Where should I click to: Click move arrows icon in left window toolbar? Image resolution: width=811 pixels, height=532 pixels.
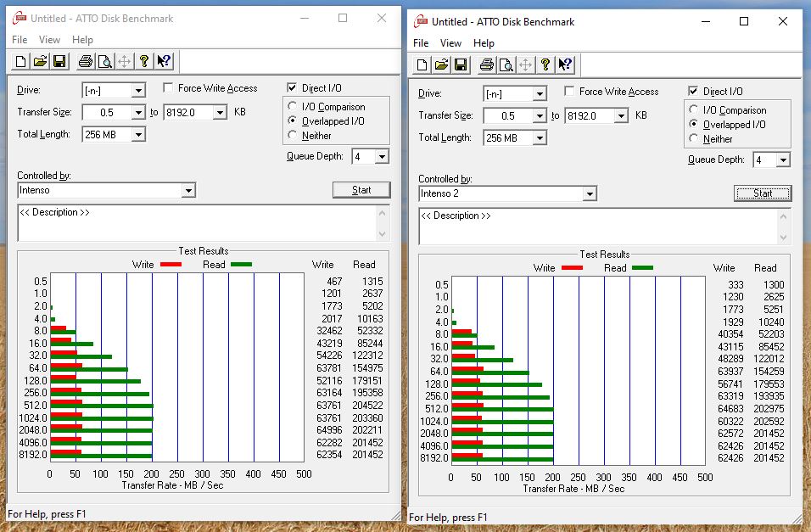click(x=124, y=62)
